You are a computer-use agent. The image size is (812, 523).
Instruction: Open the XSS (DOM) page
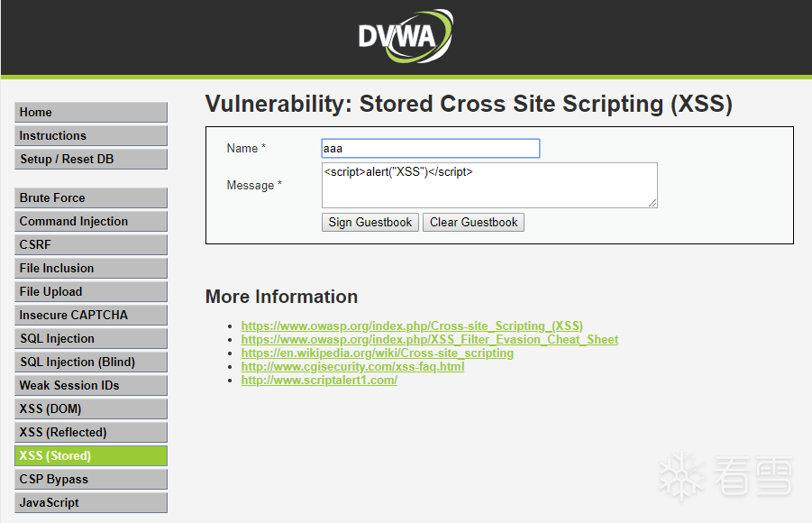click(91, 408)
